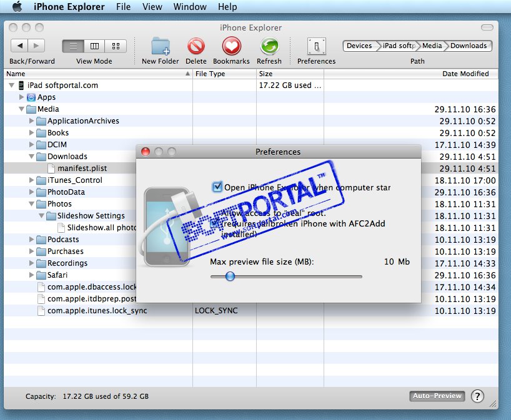Image resolution: width=511 pixels, height=420 pixels.
Task: Click the Max preview file size slider knob
Action: (230, 276)
